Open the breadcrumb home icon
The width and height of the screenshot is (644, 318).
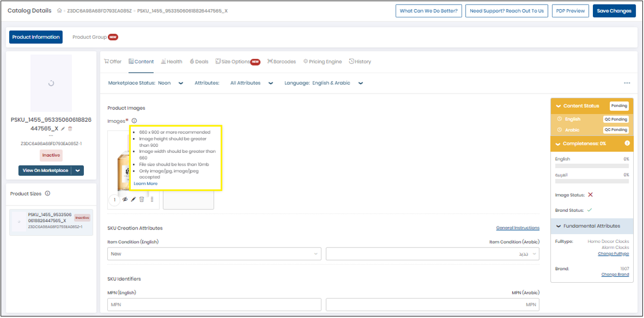pos(59,10)
